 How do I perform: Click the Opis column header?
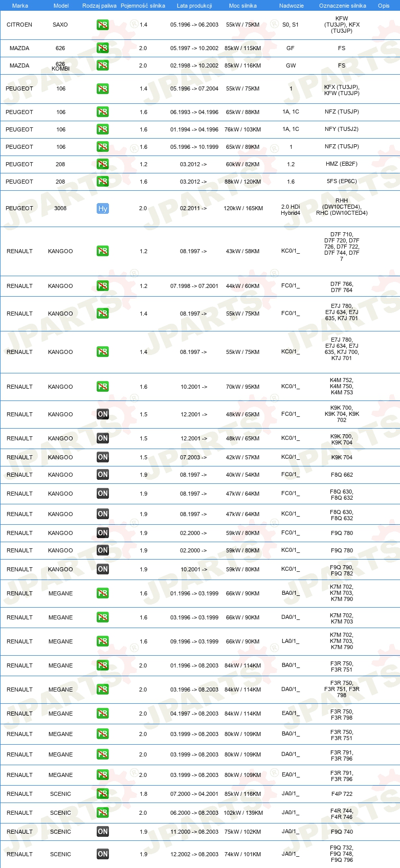coord(384,6)
